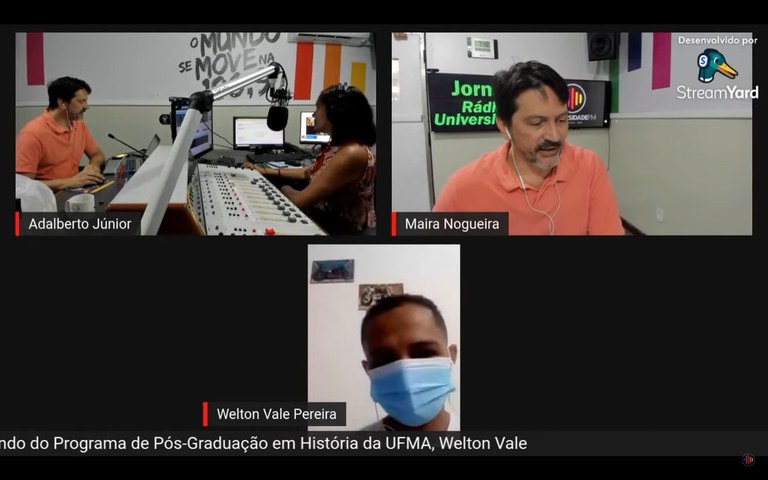Screen dimensions: 768x480
Task: Click the StreamYard duck logo
Action: pyautogui.click(x=718, y=66)
